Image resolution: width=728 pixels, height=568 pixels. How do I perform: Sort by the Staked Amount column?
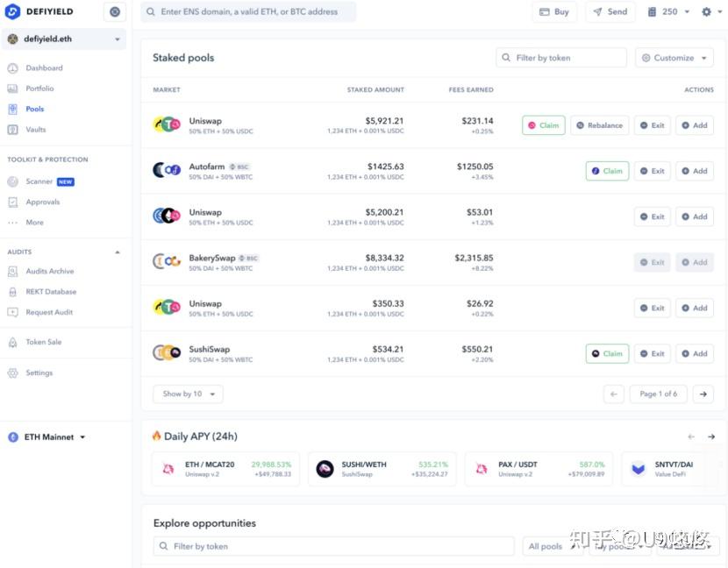tap(375, 89)
